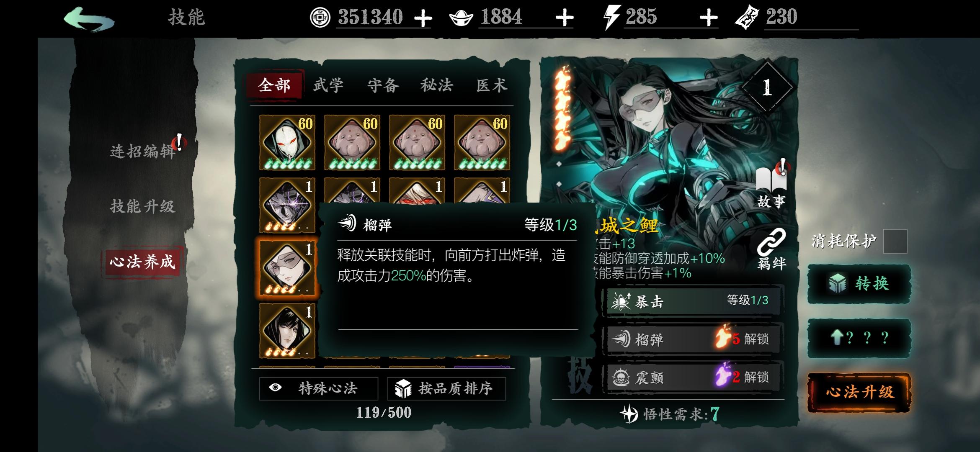Switch to the 医术 tab
Viewport: 980px width, 452px height.
point(492,85)
